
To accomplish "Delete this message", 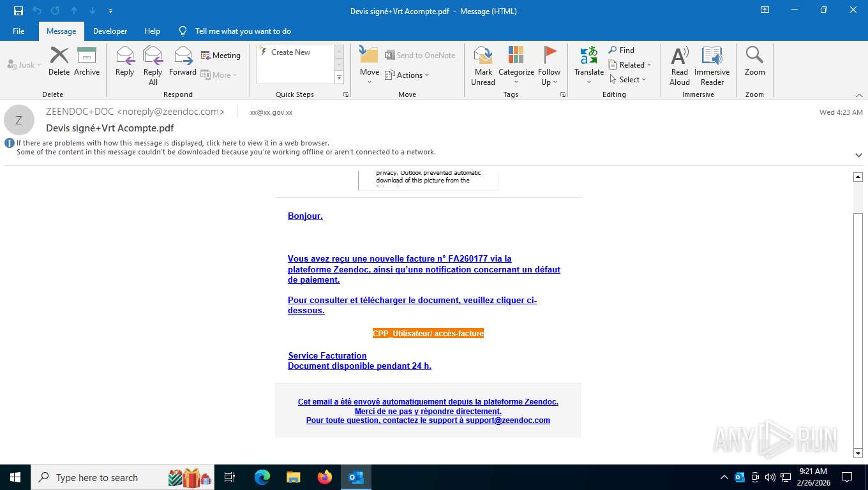I will (59, 61).
